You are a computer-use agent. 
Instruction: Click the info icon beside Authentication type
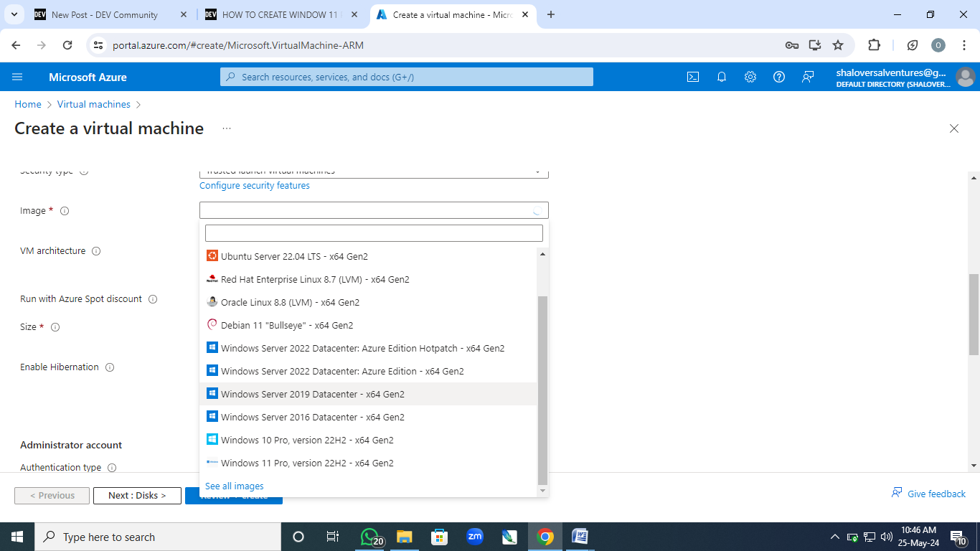point(112,468)
